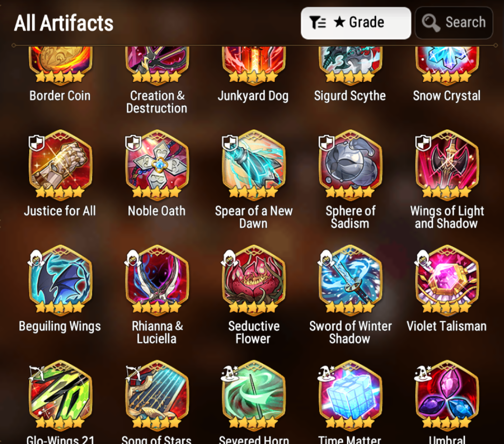The width and height of the screenshot is (504, 444).
Task: Tap the Violet Talisman artifact
Action: [x=447, y=280]
